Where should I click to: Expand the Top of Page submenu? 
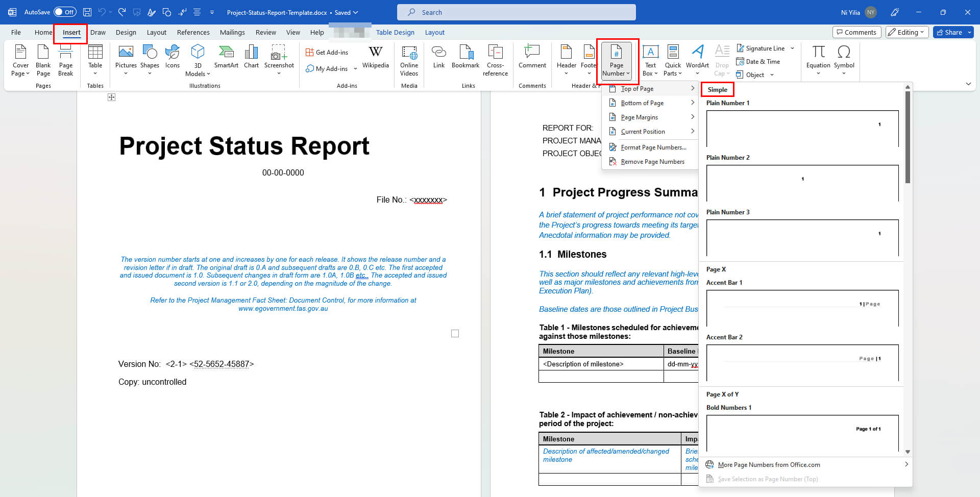tap(651, 88)
